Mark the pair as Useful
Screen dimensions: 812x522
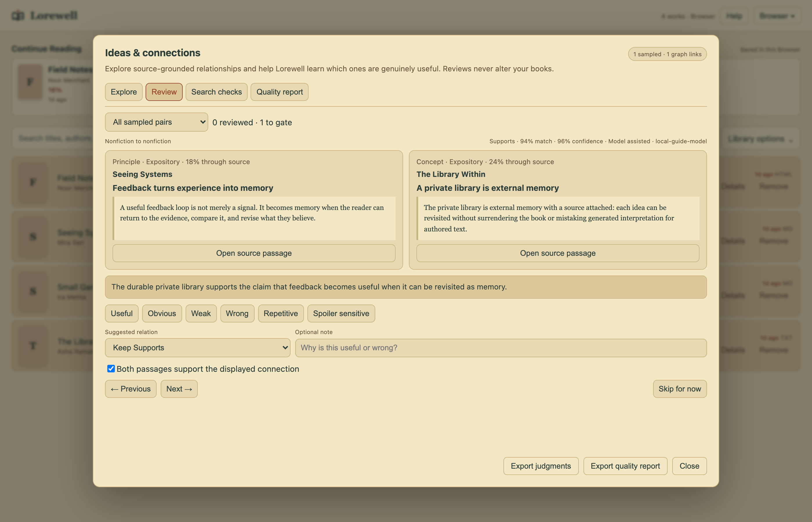[x=122, y=313]
